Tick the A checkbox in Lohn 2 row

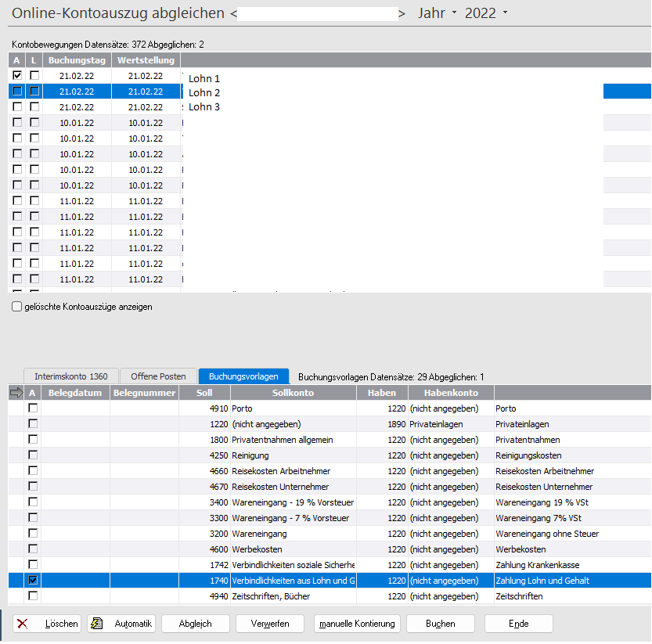pyautogui.click(x=17, y=91)
